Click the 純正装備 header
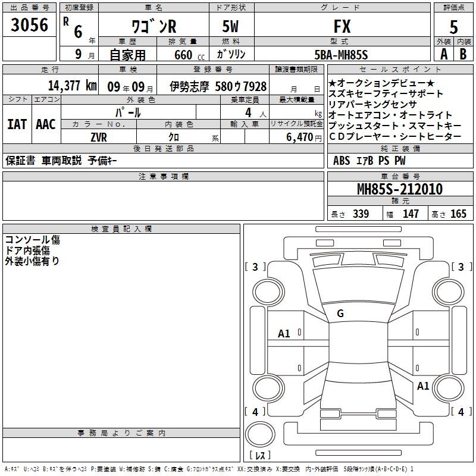Viewport: 476px width, 476px height. point(400,148)
